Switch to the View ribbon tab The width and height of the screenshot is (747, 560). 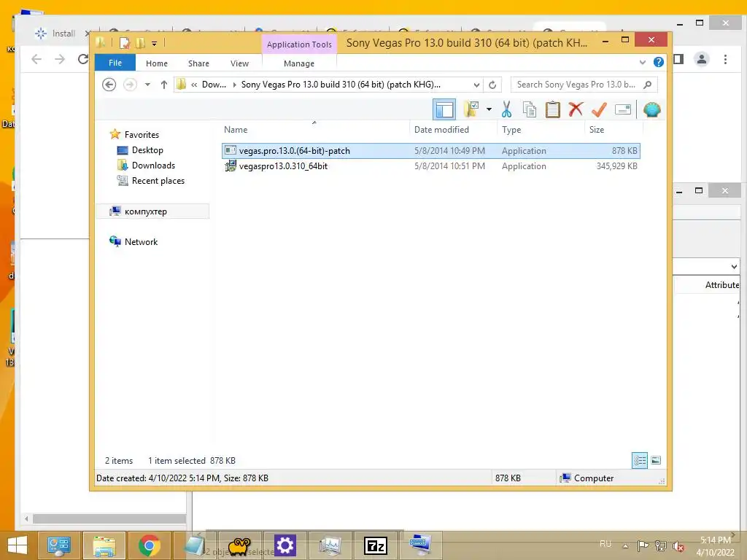[x=239, y=63]
